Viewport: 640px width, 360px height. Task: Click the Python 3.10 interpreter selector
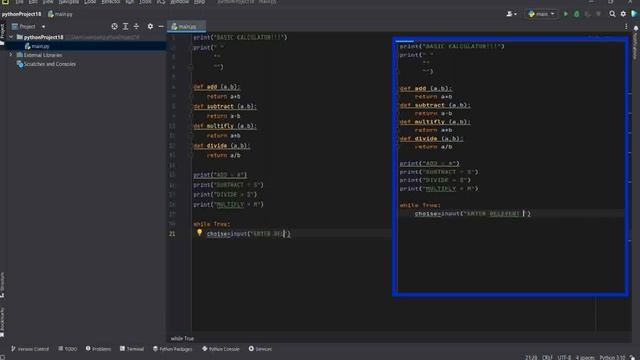pos(612,358)
